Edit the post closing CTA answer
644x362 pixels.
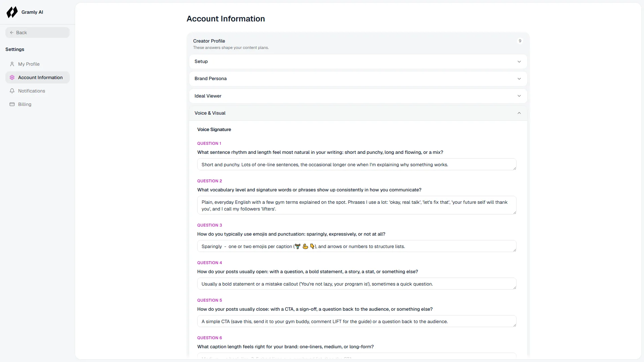click(x=357, y=321)
